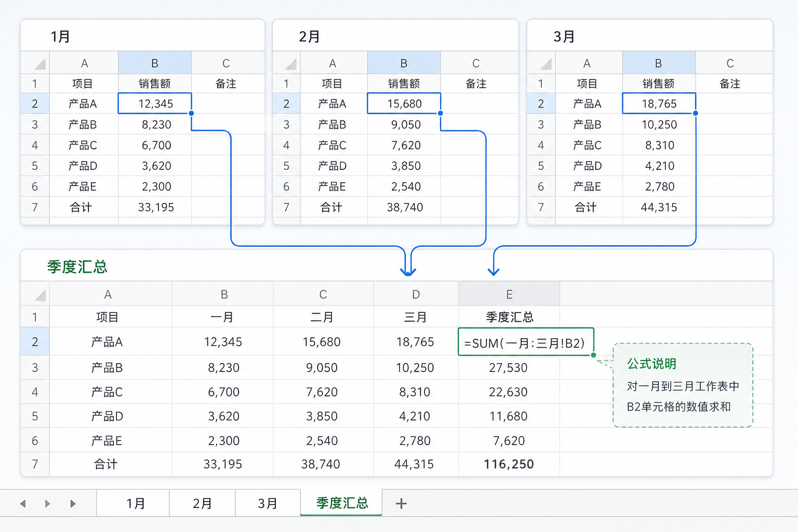Select column B header in 1月 sheet

155,63
